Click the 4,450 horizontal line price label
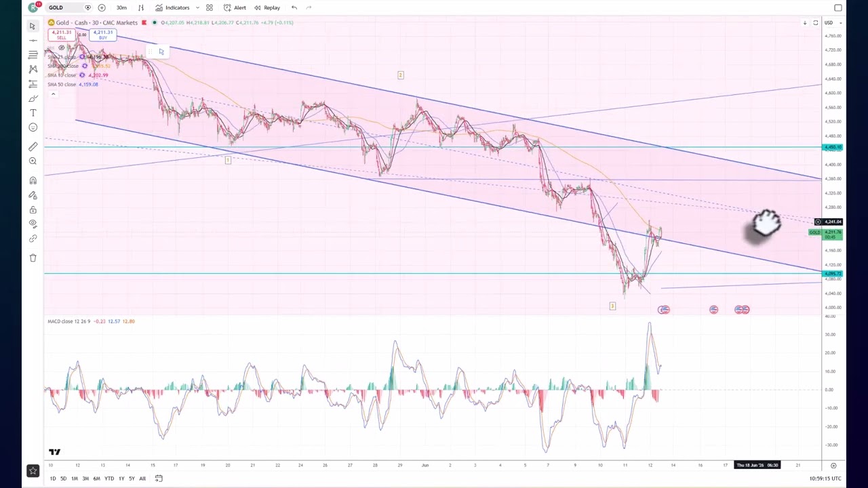Image resolution: width=868 pixels, height=488 pixels. pyautogui.click(x=833, y=147)
